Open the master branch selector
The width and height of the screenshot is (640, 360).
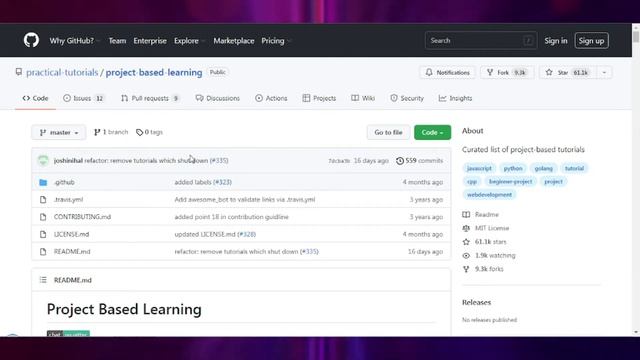[59, 132]
